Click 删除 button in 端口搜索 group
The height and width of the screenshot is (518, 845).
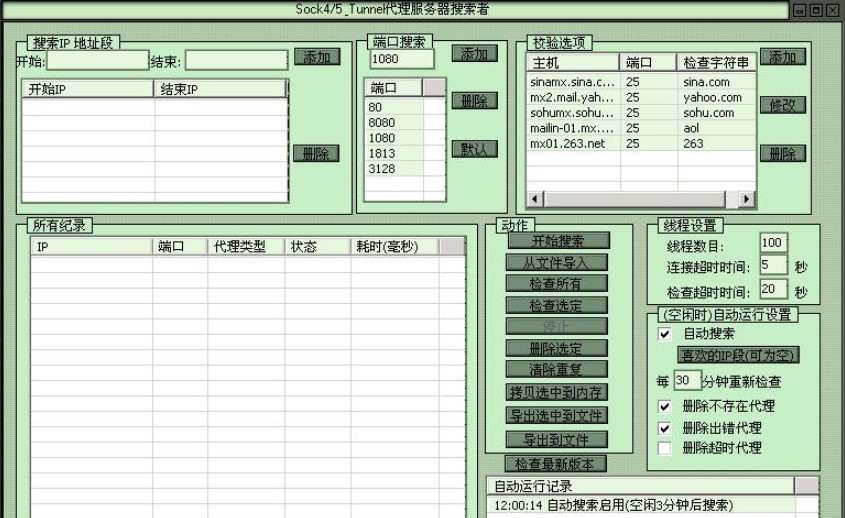[x=474, y=101]
